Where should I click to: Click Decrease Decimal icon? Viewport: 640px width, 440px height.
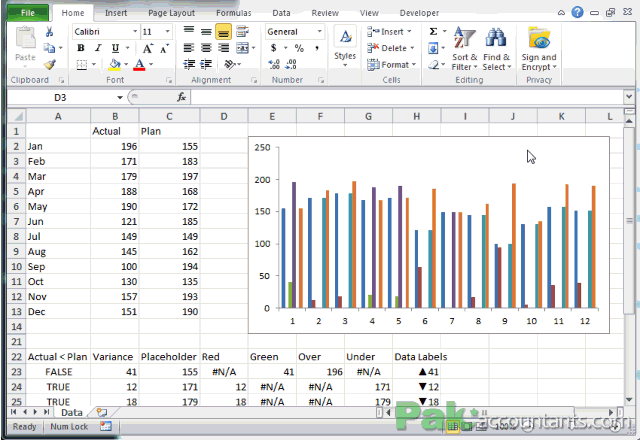pos(291,64)
